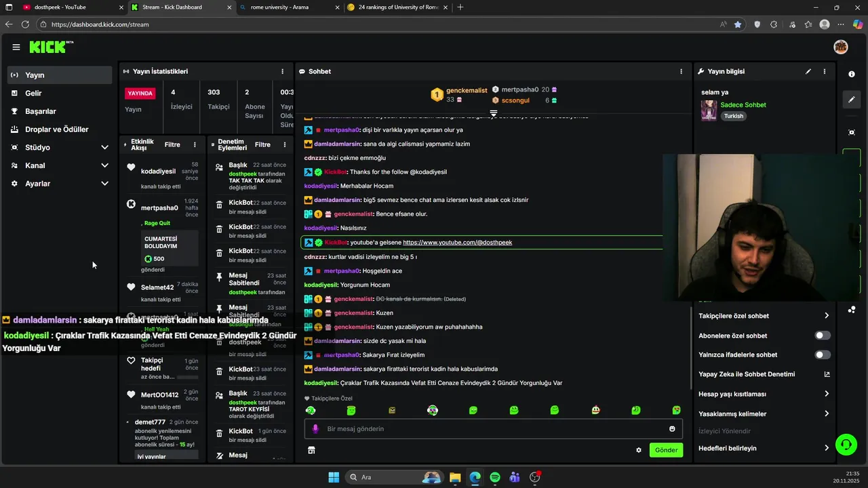Open Droplar ve Ödüller in sidebar
Screen dimensions: 868x488
[60, 129]
